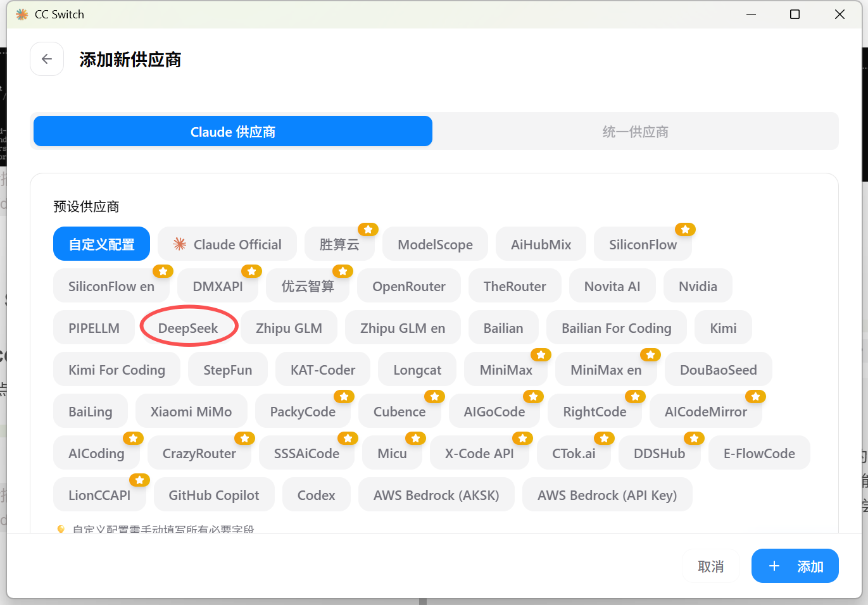Switch to Claude 供应商 tab
The image size is (868, 605).
(233, 131)
